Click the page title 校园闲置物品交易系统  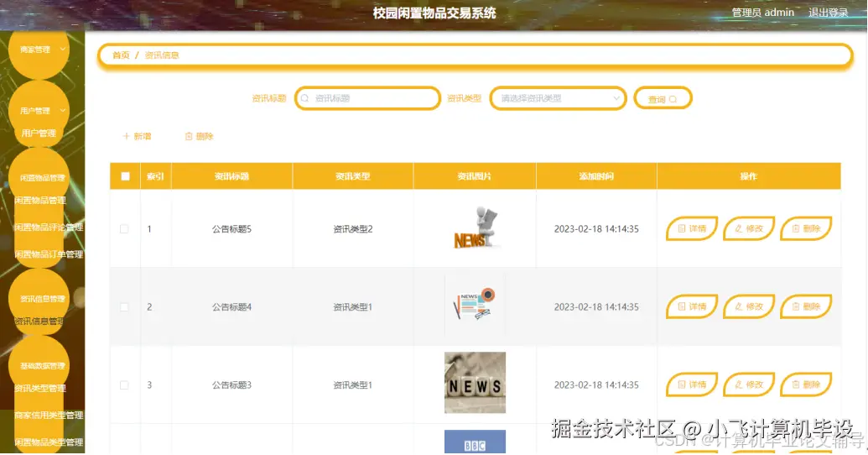434,13
